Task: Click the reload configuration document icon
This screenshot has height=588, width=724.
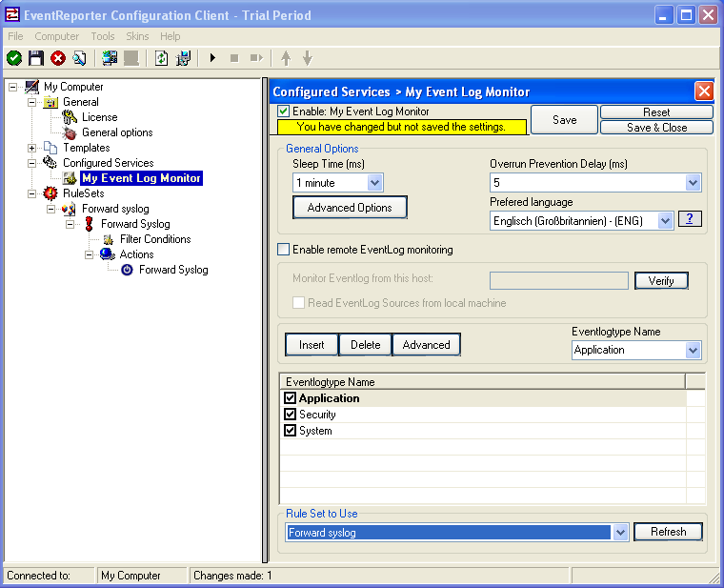Action: (161, 58)
